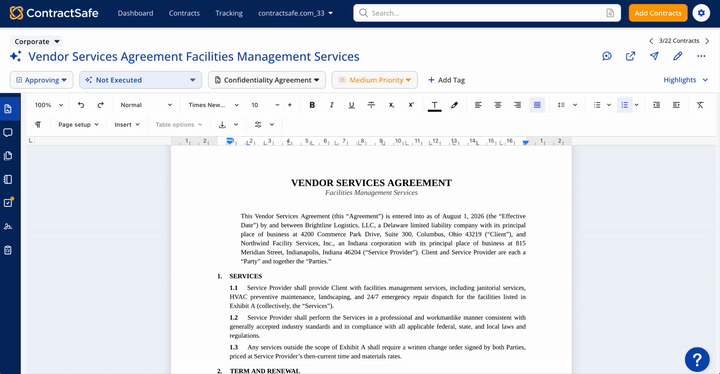
Task: Open the tasks checkbox icon with orange dot
Action: coord(8,203)
